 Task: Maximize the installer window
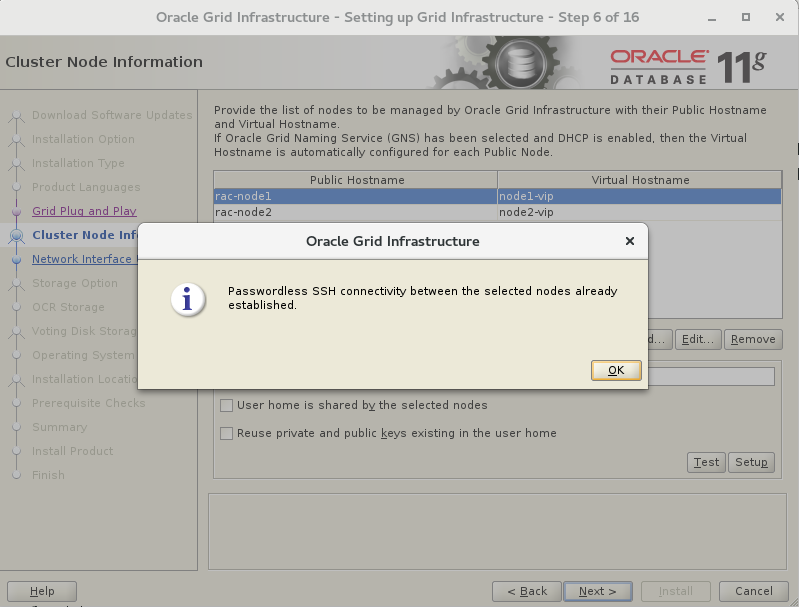pyautogui.click(x=745, y=17)
